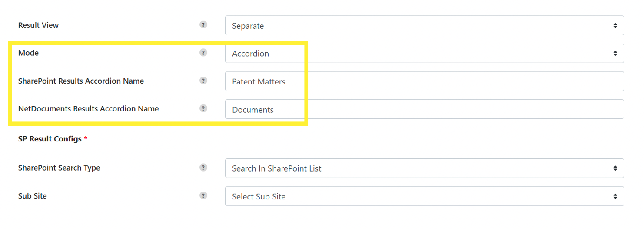
Task: Click the Mode field label
Action: coord(28,53)
